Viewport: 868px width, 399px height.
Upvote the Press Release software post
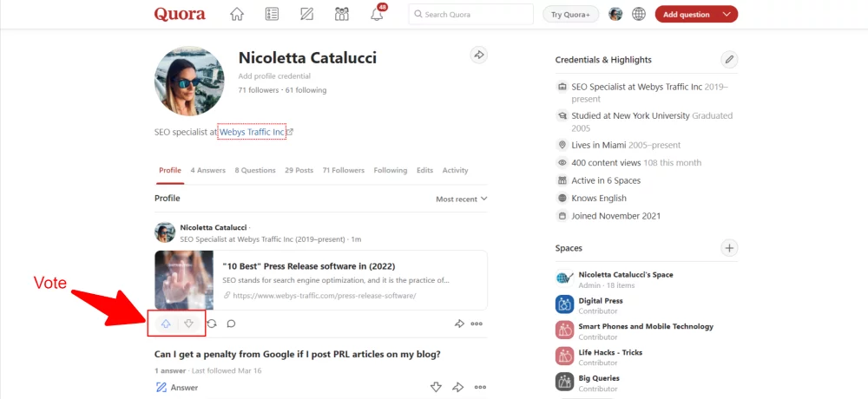click(x=166, y=324)
